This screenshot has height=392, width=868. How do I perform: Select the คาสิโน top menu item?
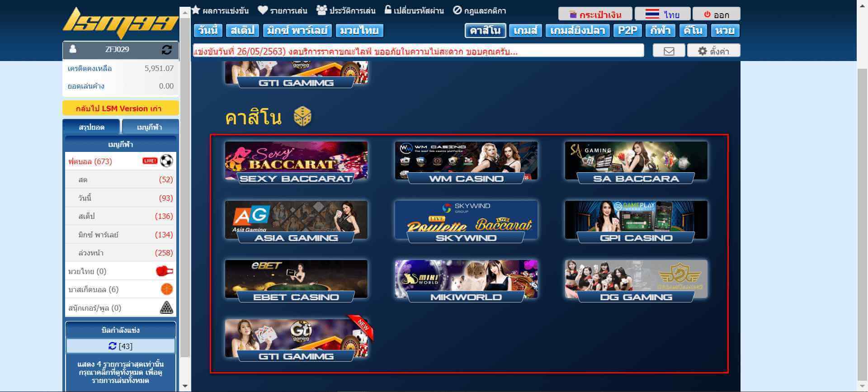485,31
